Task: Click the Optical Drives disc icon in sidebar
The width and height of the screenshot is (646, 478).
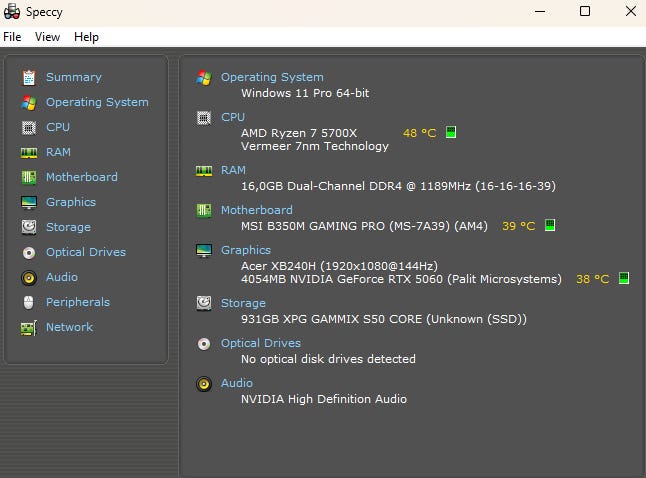Action: click(x=28, y=252)
